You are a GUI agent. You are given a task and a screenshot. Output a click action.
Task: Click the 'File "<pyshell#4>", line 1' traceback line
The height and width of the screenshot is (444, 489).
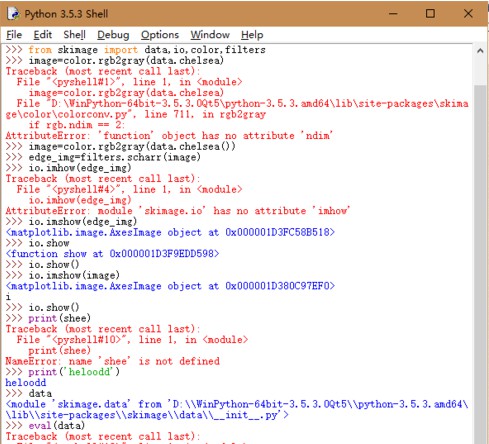[129, 189]
